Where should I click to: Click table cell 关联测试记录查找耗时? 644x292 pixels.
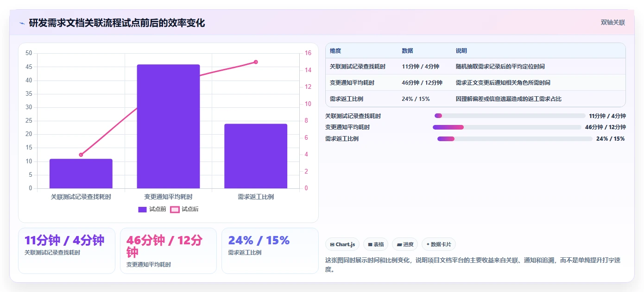tap(358, 67)
